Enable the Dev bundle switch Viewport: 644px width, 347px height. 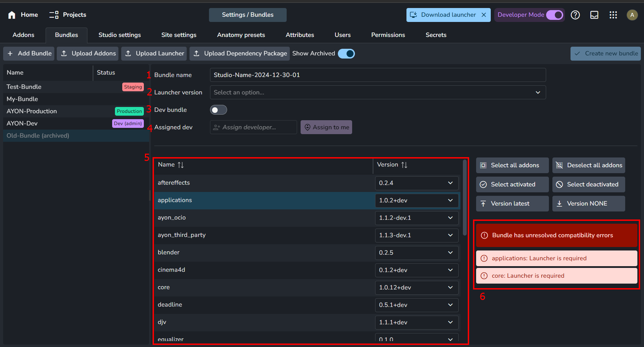(218, 110)
